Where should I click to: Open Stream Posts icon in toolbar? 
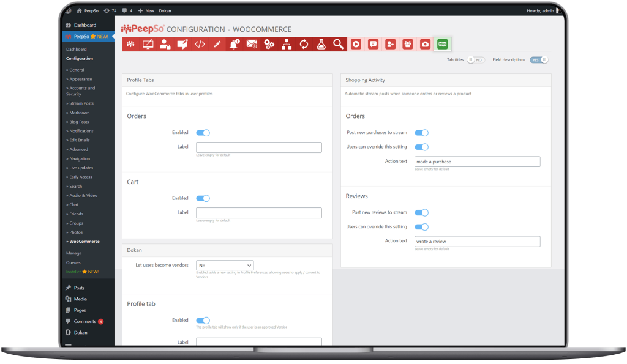pyautogui.click(x=182, y=44)
